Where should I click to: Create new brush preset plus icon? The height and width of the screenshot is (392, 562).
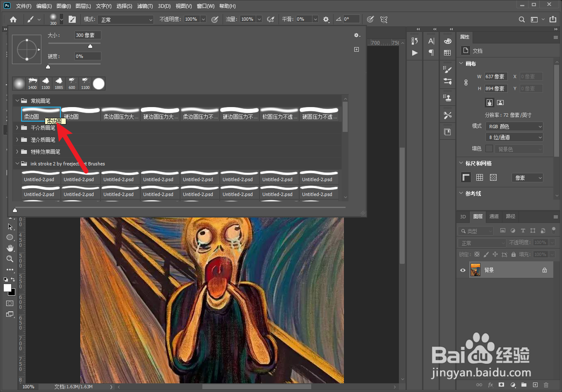[356, 49]
